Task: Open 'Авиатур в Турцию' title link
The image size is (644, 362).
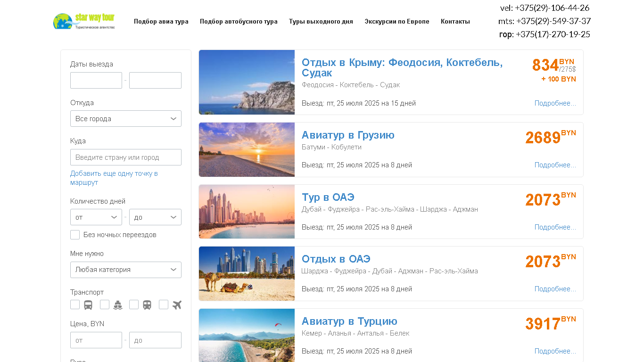Action: [x=349, y=321]
